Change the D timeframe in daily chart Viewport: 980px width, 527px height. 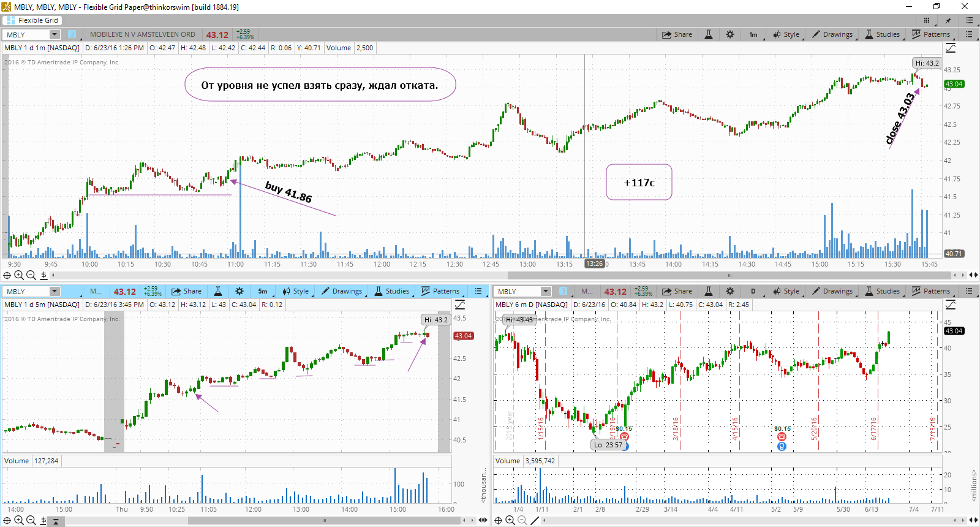(753, 291)
